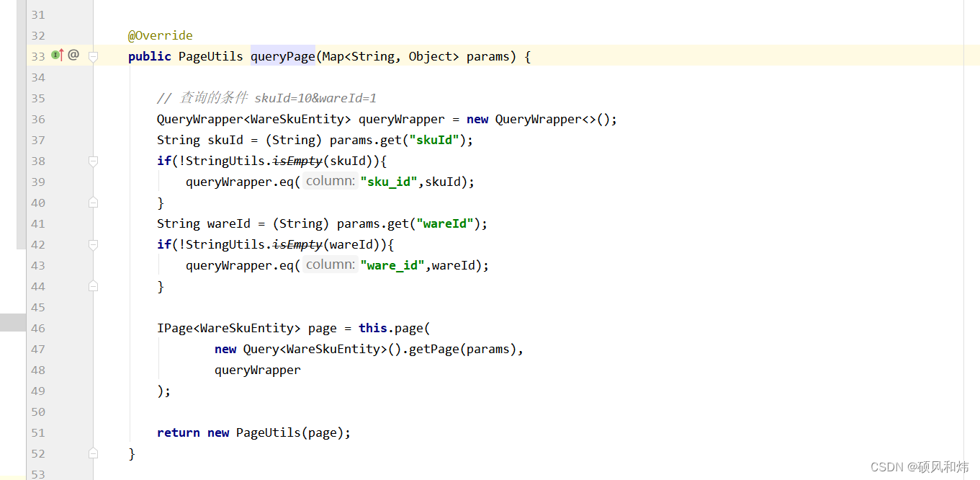Click Query<WareSkuEntity> on line 47
Screen dimensions: 980x480
315,349
